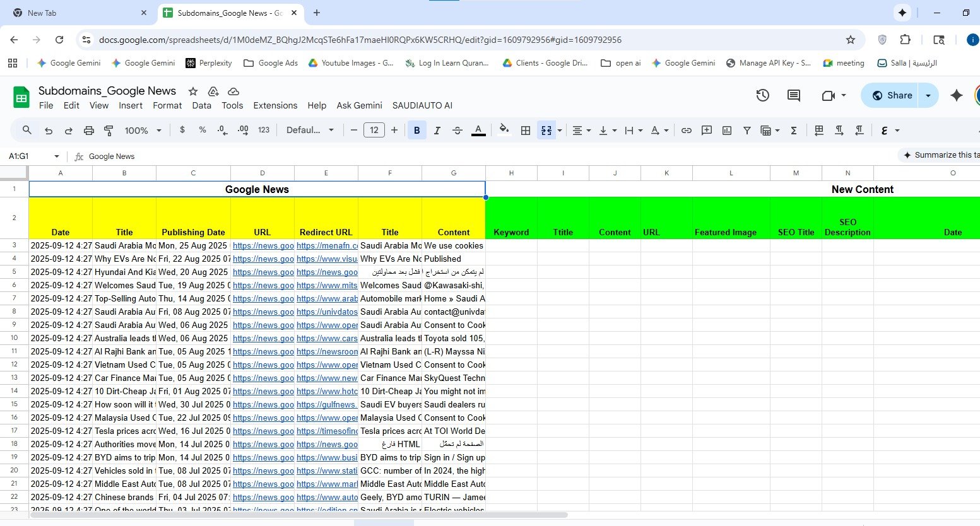The width and height of the screenshot is (980, 526).
Task: Click the create filter funnel icon
Action: click(x=747, y=131)
